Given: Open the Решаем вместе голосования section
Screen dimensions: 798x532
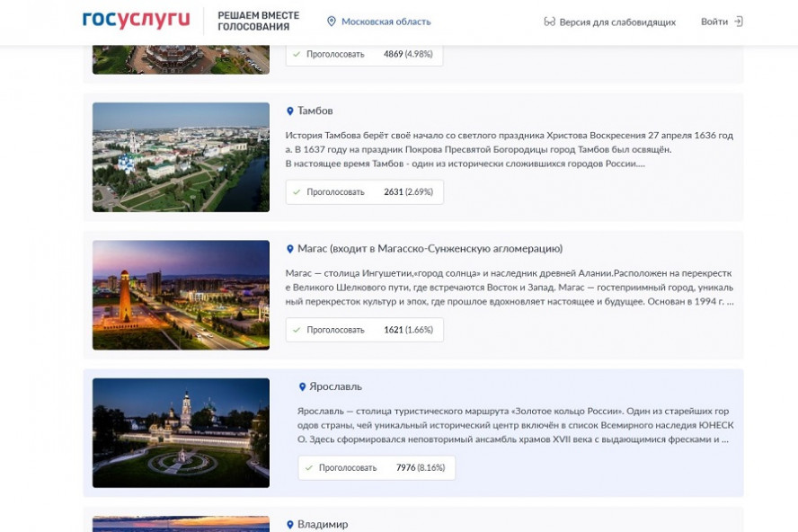Looking at the screenshot, I should pyautogui.click(x=259, y=21).
